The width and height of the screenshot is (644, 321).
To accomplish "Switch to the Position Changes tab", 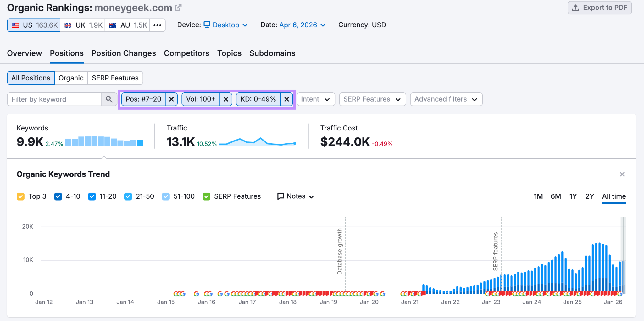I will pyautogui.click(x=124, y=53).
